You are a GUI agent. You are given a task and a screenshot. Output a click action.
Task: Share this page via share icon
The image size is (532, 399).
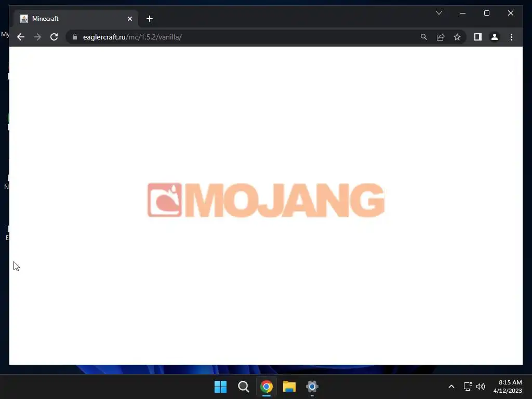pos(441,37)
